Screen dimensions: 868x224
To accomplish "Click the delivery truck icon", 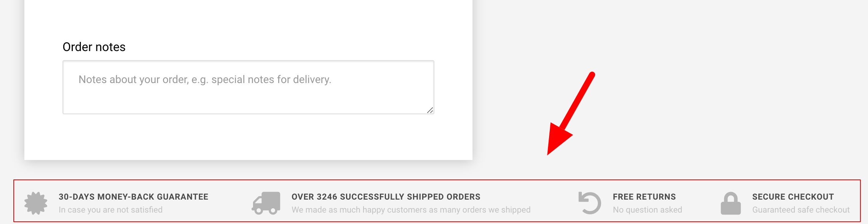I will click(x=266, y=203).
